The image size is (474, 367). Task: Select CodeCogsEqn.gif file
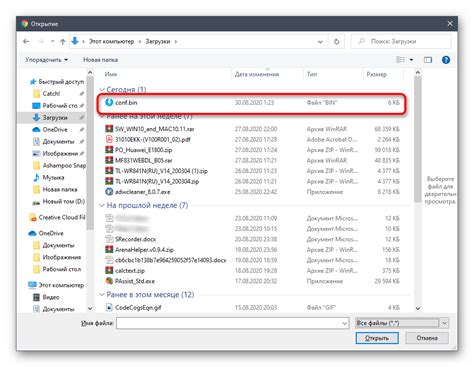pyautogui.click(x=252, y=307)
